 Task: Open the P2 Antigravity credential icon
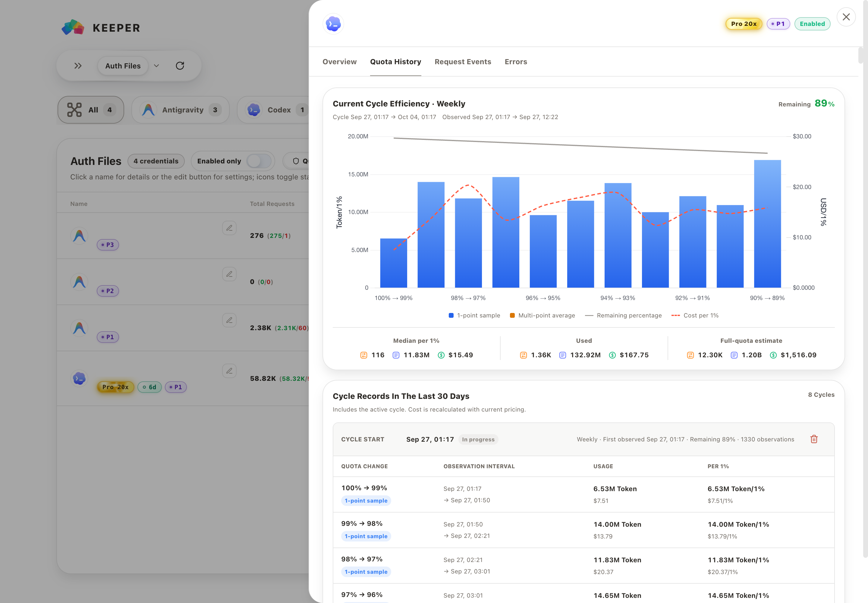point(79,282)
